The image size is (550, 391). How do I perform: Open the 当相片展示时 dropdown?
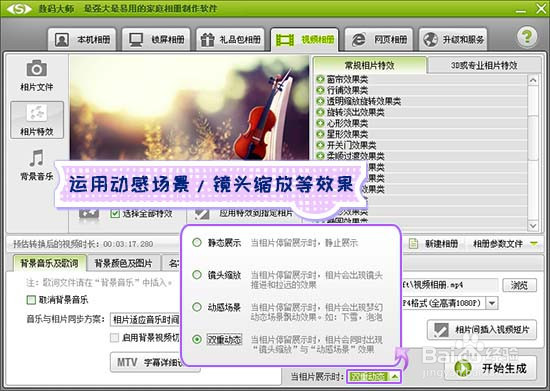(x=374, y=377)
